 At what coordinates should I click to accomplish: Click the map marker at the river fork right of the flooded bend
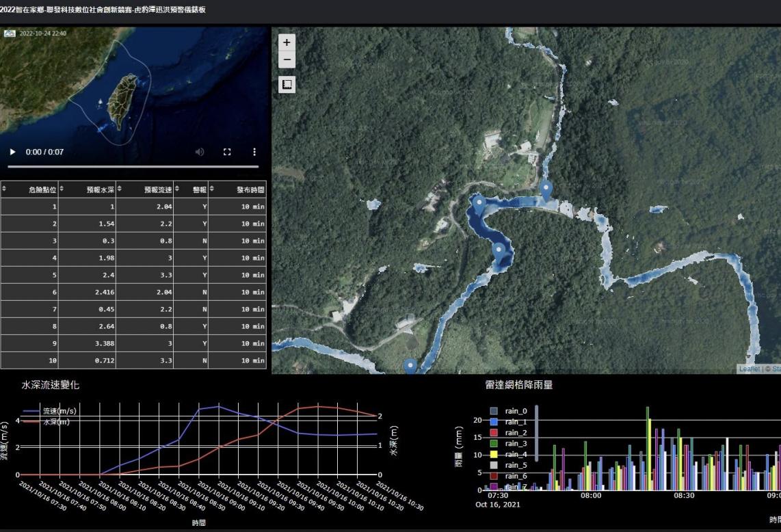(546, 190)
